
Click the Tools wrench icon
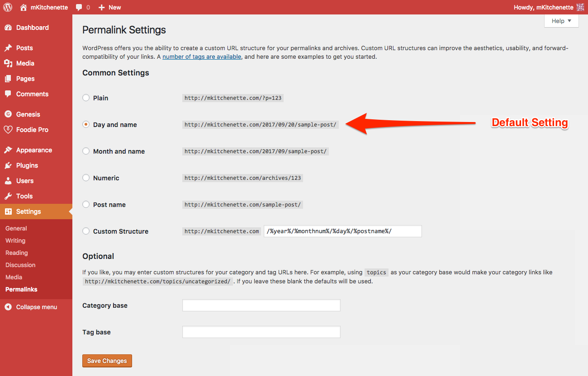[x=8, y=196]
